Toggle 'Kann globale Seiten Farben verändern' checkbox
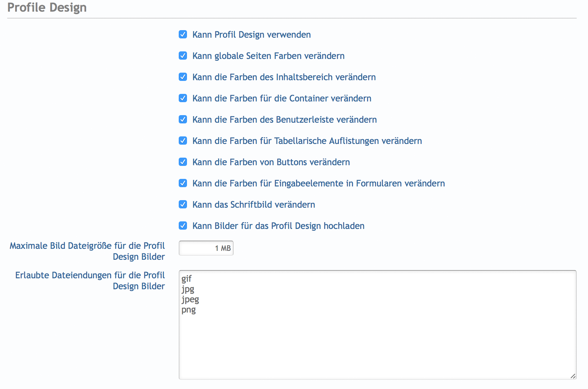Viewport: 588px width, 389px height. coord(183,56)
